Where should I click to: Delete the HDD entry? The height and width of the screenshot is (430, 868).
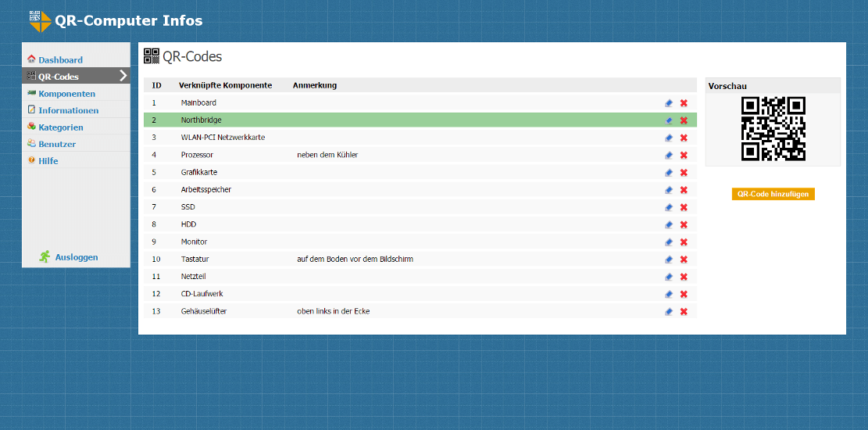(684, 224)
